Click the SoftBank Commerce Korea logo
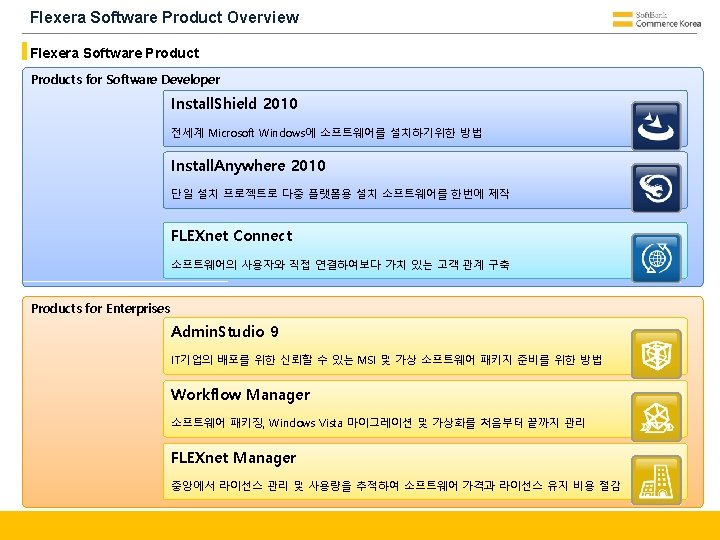This screenshot has height=540, width=720. pos(657,19)
